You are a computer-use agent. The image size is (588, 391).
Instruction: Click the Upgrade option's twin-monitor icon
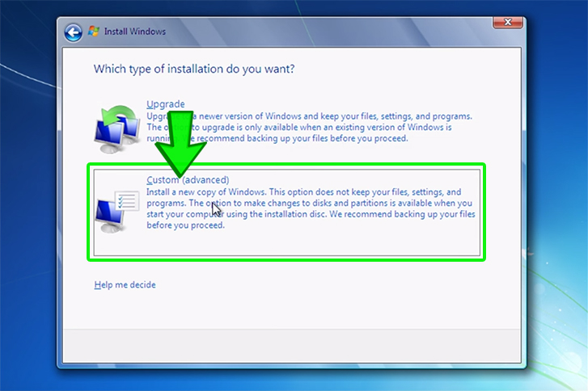[x=117, y=129]
